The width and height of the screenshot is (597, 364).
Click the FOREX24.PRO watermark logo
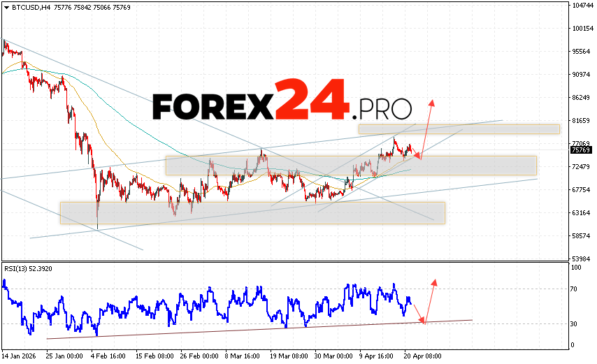coord(282,103)
